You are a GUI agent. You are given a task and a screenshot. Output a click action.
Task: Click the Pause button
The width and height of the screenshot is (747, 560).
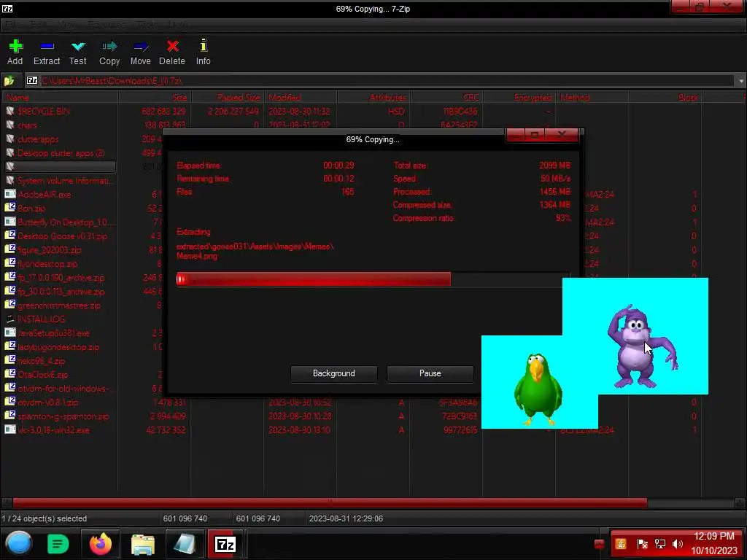(x=430, y=373)
